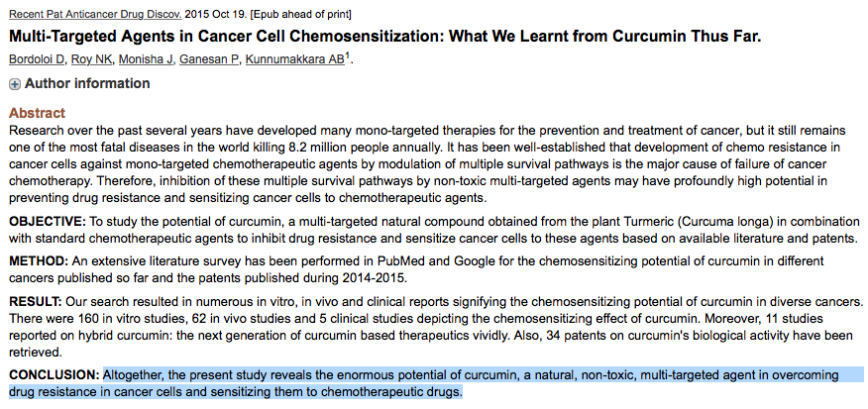Open author link Ganesan P

point(210,59)
